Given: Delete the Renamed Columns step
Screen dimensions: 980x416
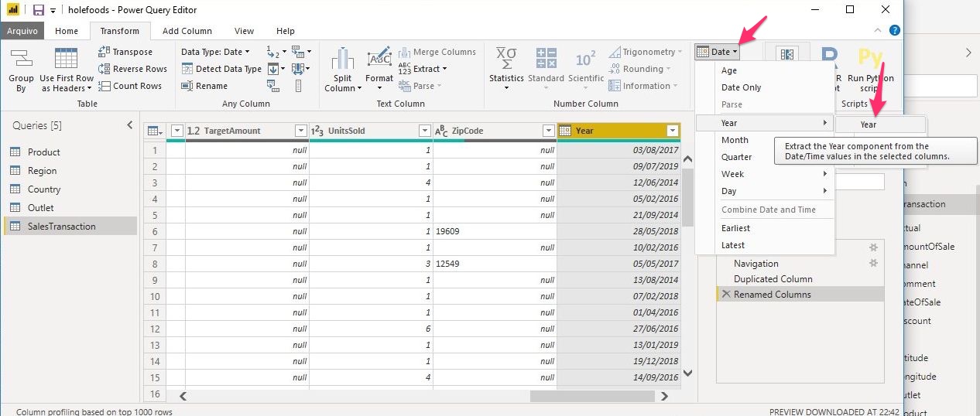Looking at the screenshot, I should point(725,295).
